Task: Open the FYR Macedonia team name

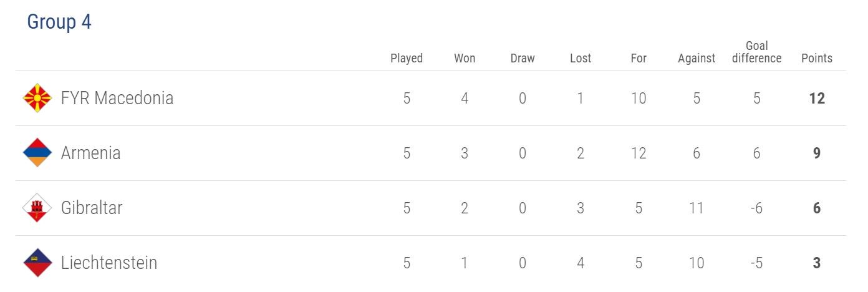Action: (x=117, y=98)
